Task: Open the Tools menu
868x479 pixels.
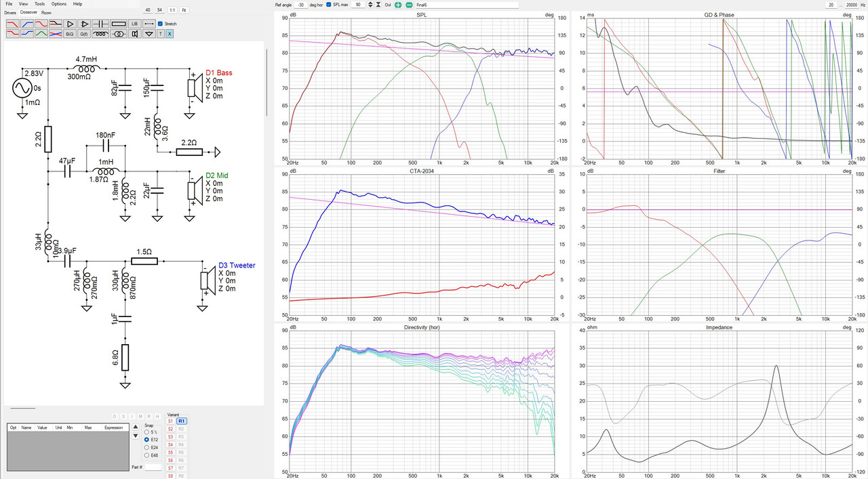Action: tap(40, 4)
